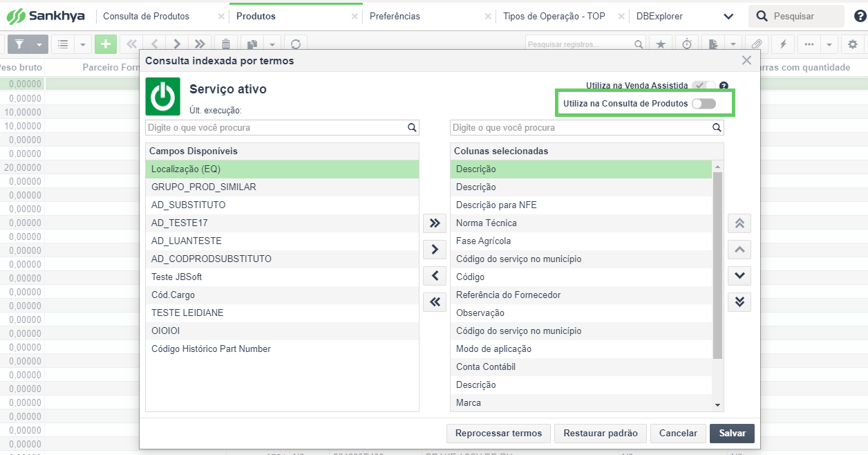The image size is (868, 455).
Task: Move column to bottom with double down chevron
Action: (739, 302)
